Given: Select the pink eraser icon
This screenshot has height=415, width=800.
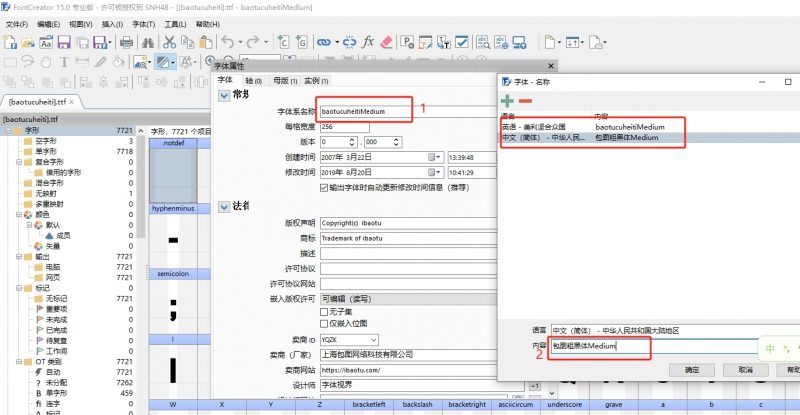Looking at the screenshot, I should [x=386, y=42].
